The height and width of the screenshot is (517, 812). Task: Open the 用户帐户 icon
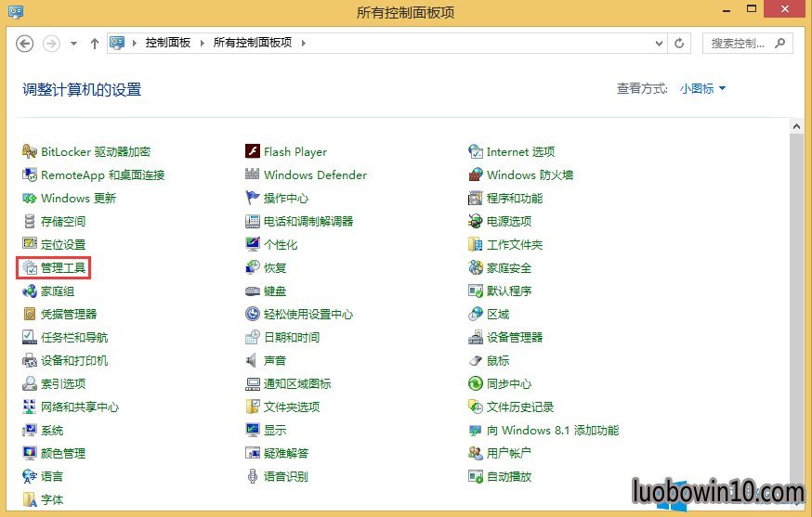[x=476, y=453]
